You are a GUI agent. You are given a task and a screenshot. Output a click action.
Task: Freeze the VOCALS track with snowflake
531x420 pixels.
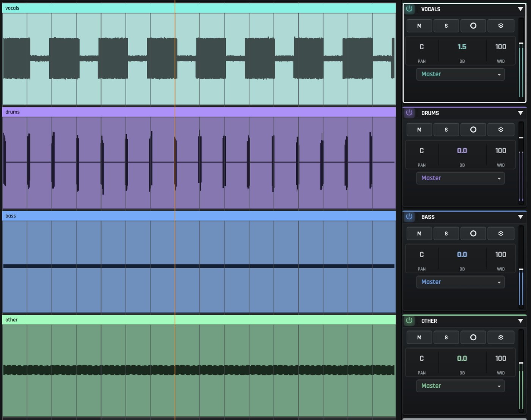coord(501,26)
